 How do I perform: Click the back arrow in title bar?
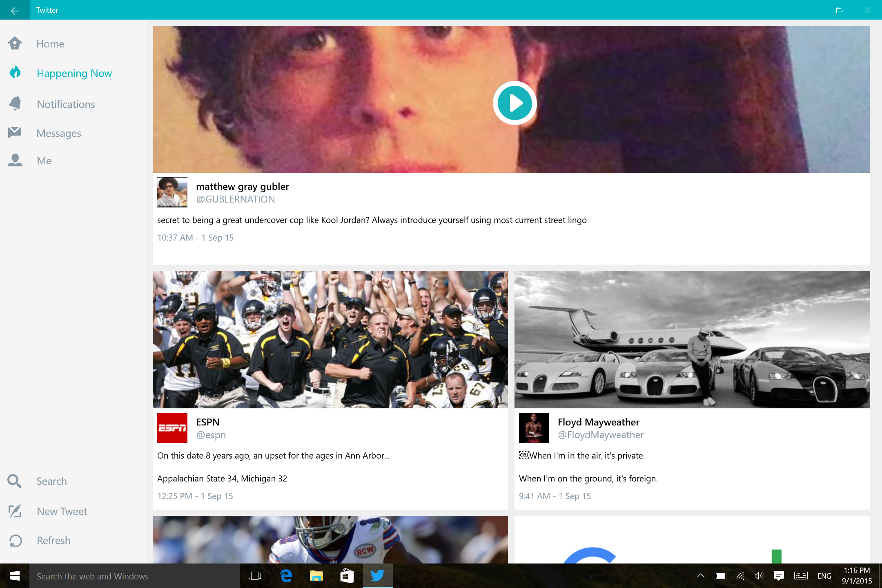15,10
